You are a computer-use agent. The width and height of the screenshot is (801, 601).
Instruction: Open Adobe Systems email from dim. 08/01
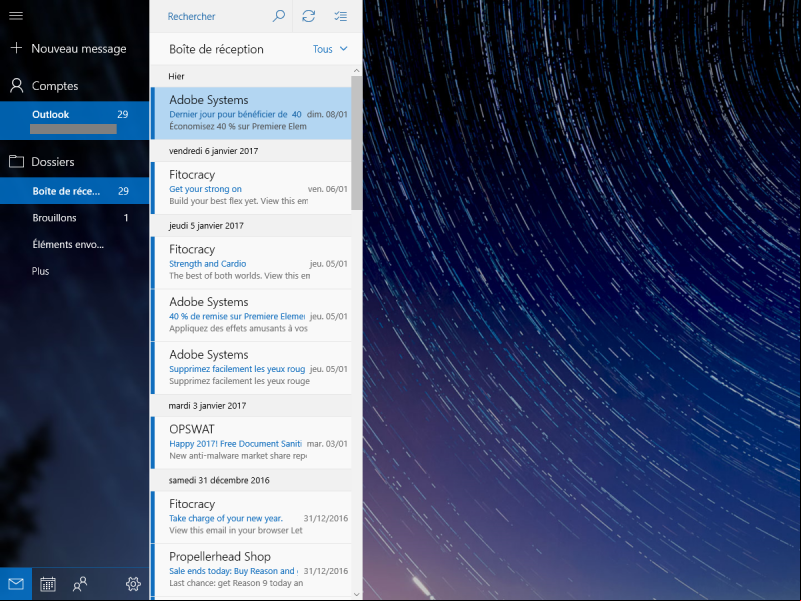point(251,113)
